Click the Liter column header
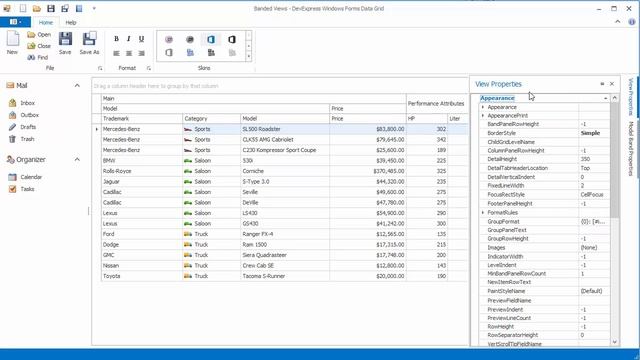The image size is (640, 360). 458,118
